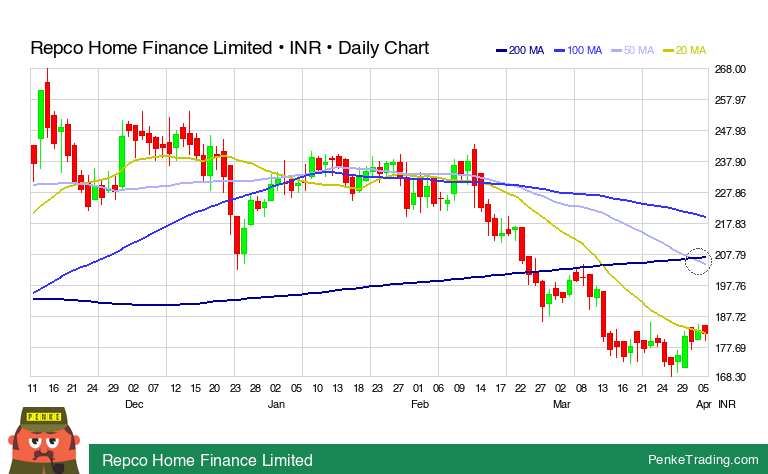Select the 237.90 price axis label
768x474 pixels.
click(730, 162)
